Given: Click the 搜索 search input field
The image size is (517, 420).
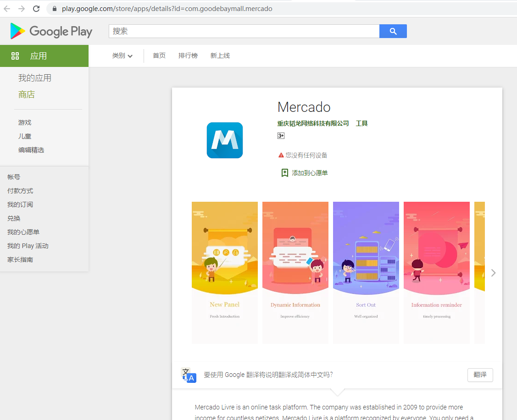Looking at the screenshot, I should click(x=244, y=31).
